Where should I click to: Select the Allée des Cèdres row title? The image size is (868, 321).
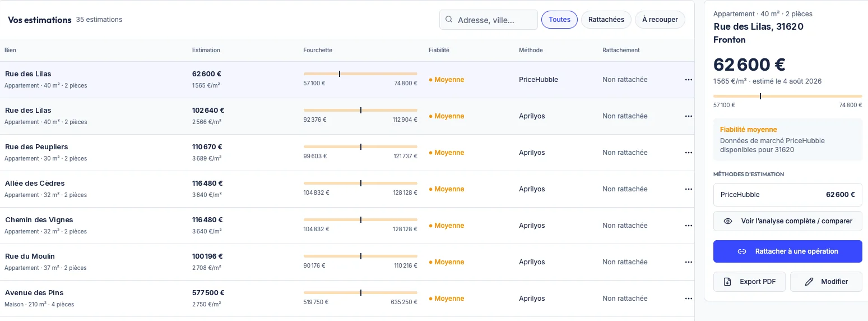(x=35, y=184)
